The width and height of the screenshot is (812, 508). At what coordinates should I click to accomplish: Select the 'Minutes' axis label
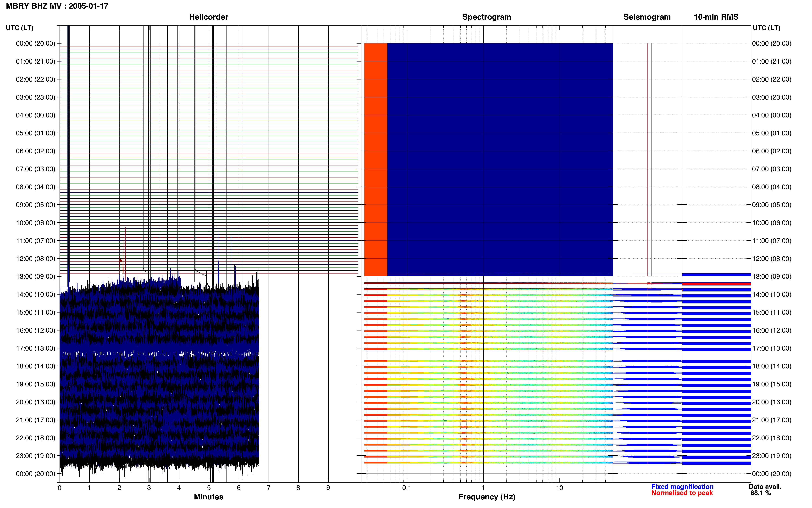[209, 497]
